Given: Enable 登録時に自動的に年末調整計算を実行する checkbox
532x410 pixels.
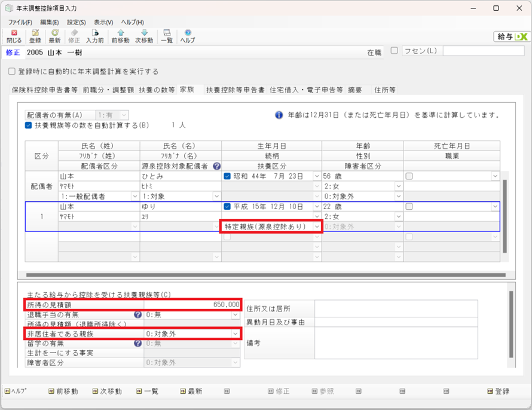Looking at the screenshot, I should click(11, 72).
